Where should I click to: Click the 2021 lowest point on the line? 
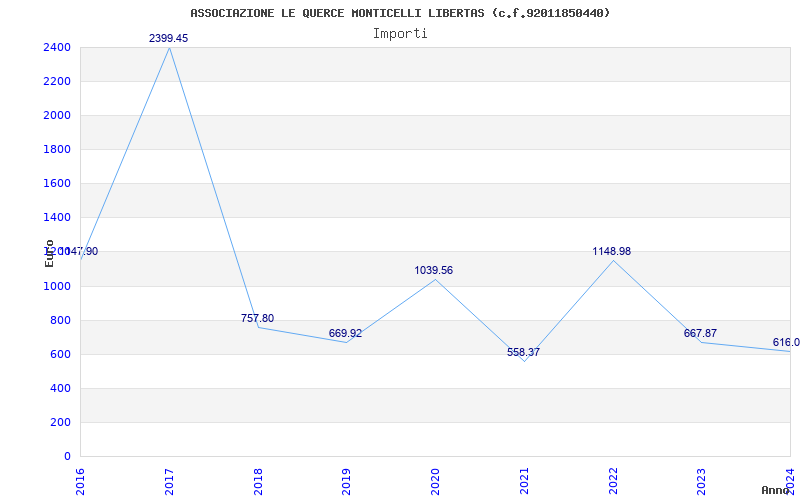pos(524,361)
